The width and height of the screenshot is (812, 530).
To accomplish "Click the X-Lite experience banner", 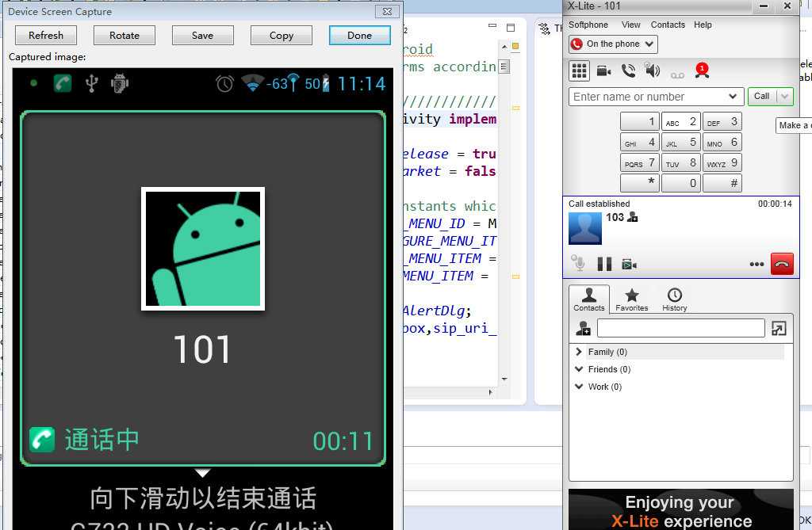I will click(681, 509).
